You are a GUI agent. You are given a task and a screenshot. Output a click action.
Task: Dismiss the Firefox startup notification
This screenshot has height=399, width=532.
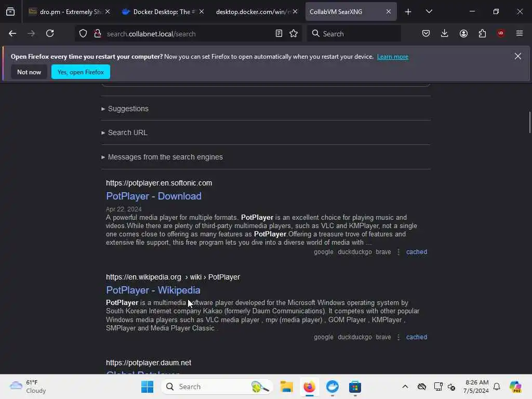[518, 56]
